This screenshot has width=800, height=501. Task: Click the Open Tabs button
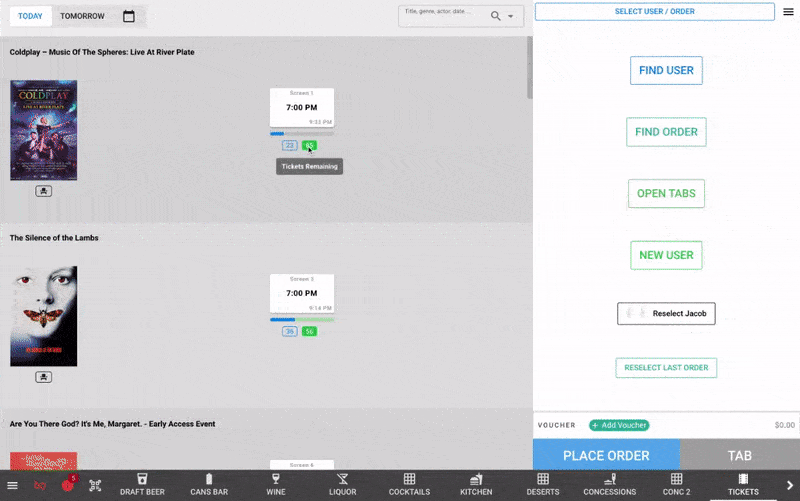(666, 193)
